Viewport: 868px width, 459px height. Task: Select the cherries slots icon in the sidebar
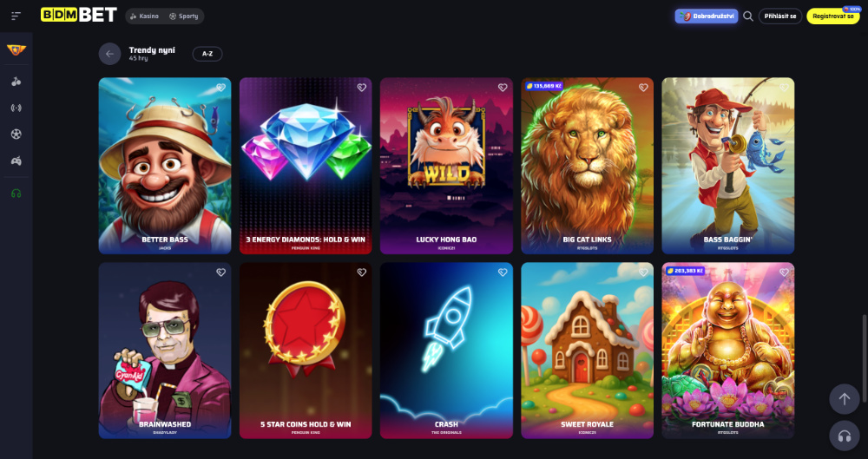point(16,82)
